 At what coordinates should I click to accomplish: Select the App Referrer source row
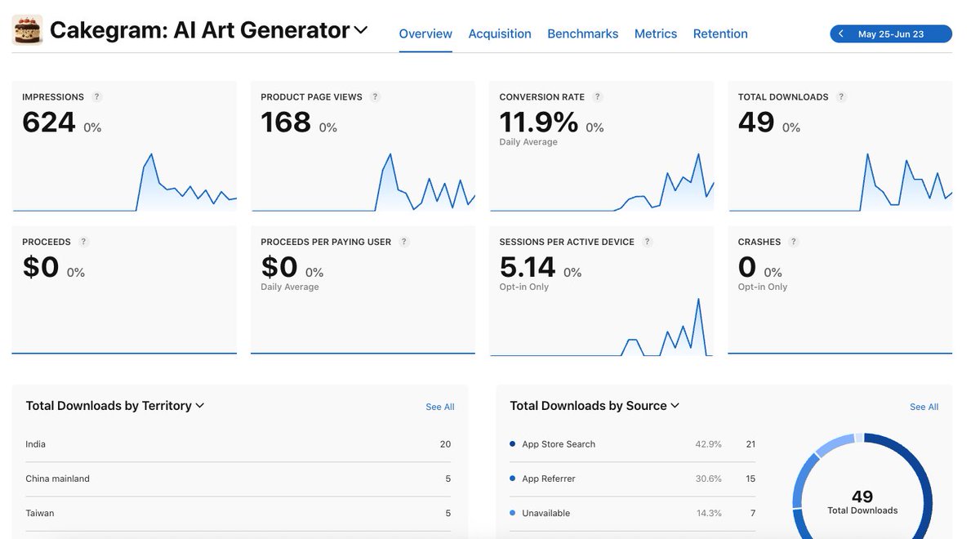(632, 479)
